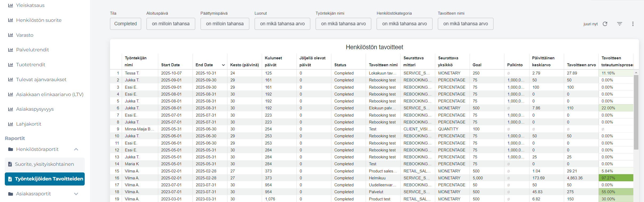The image size is (644, 202).
Task: Click the dark green 97.27% cell
Action: [x=616, y=178]
